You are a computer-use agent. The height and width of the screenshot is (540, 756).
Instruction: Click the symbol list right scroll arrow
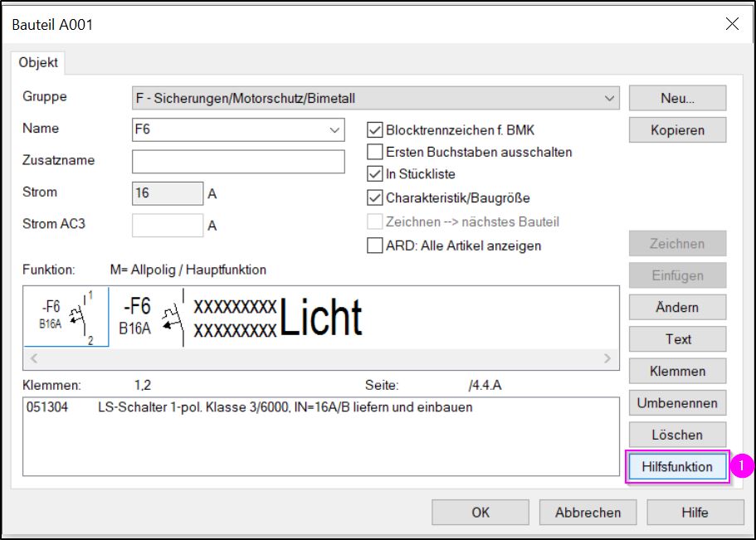607,358
